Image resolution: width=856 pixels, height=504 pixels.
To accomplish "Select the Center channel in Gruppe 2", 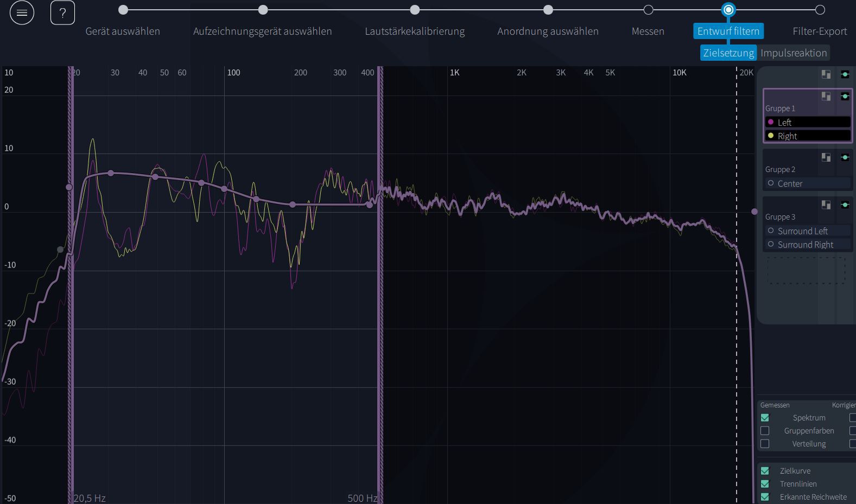I will (x=808, y=183).
